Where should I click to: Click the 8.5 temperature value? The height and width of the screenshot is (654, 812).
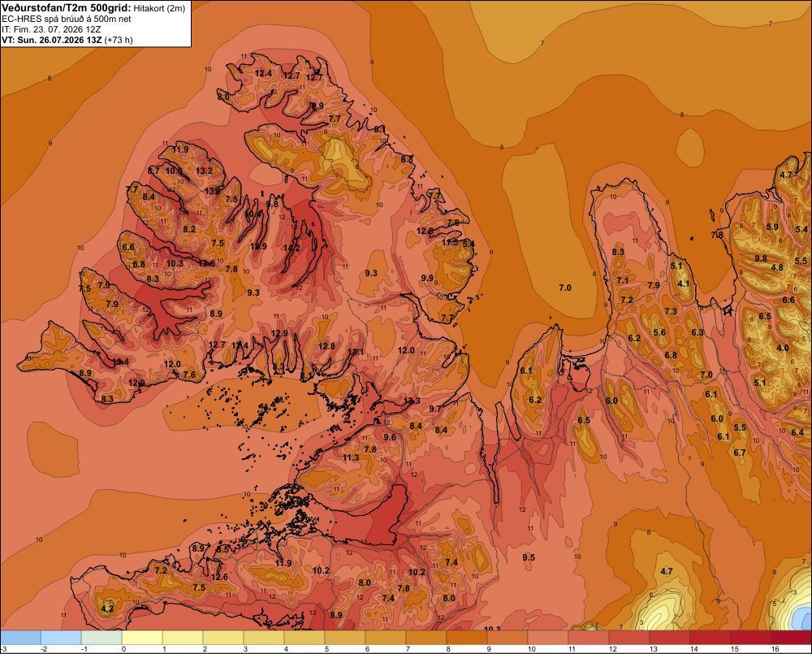[222, 549]
